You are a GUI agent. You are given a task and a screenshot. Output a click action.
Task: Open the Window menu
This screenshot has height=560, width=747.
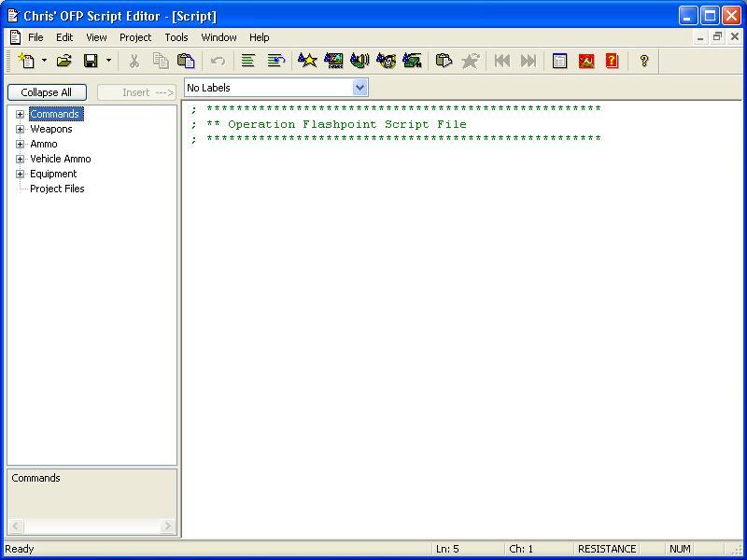[218, 37]
